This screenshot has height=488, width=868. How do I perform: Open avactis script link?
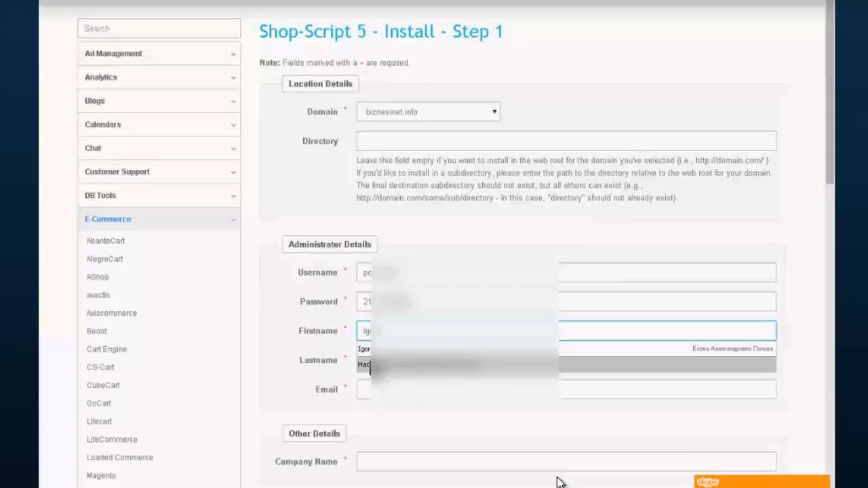click(98, 295)
